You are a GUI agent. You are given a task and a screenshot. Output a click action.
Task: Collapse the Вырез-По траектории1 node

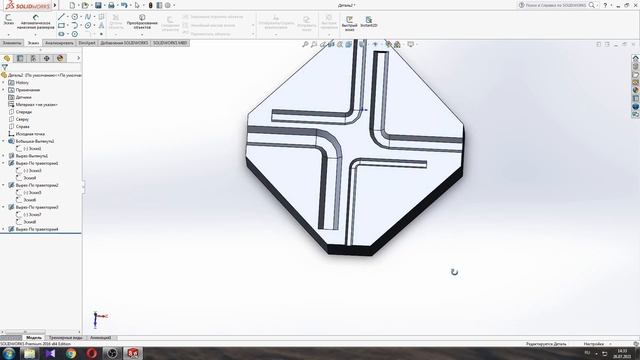click(x=4, y=163)
